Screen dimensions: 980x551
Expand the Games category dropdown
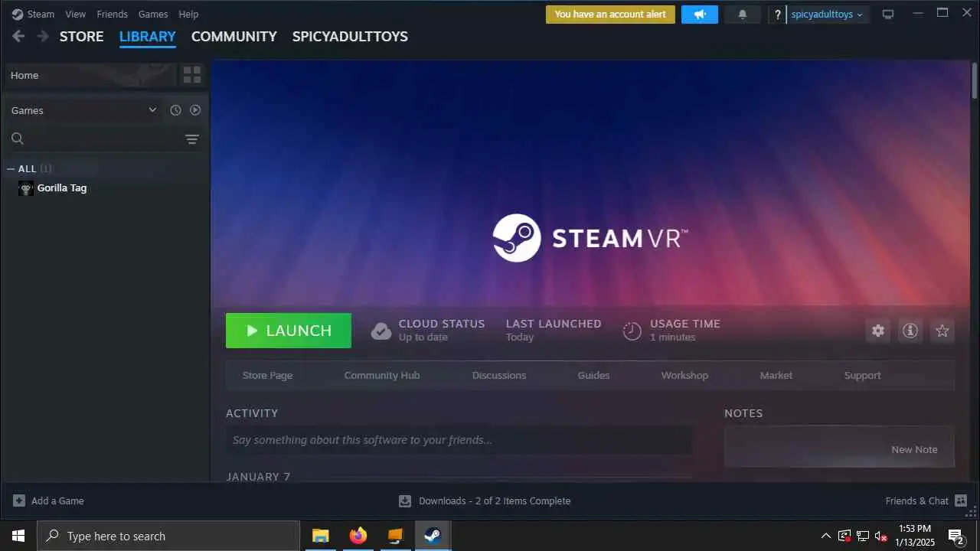click(152, 110)
